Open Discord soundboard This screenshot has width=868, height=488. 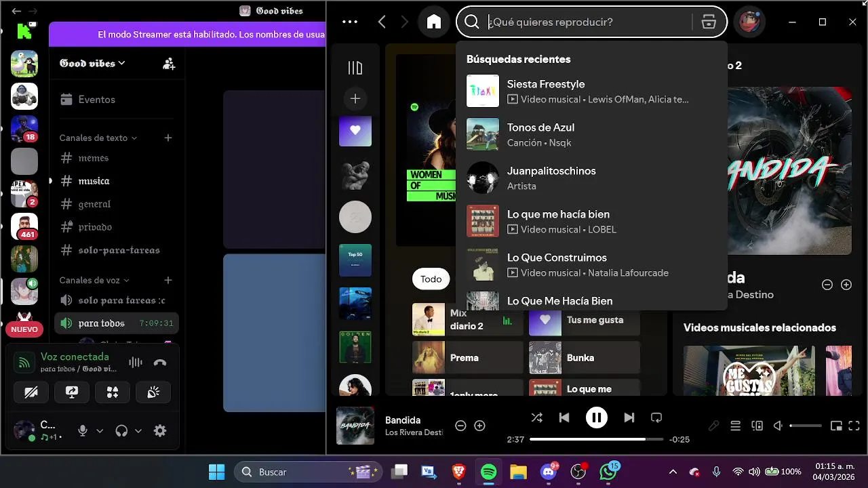point(153,392)
